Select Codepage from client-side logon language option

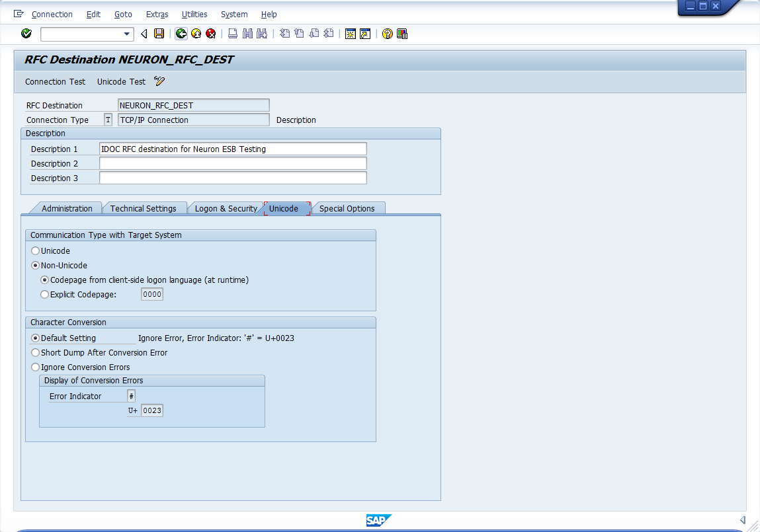(x=44, y=280)
